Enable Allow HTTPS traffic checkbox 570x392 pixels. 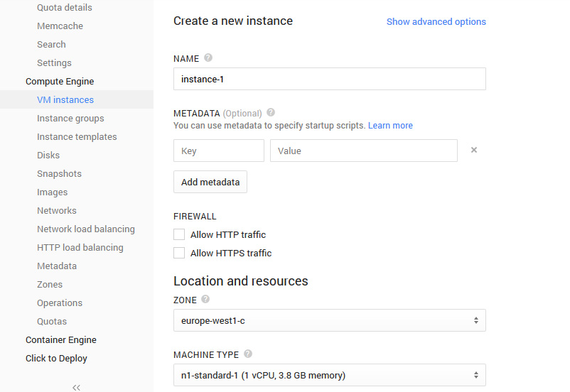click(x=179, y=253)
